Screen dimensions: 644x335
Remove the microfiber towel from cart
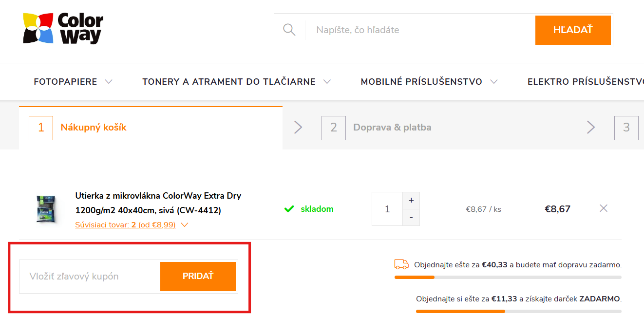pyautogui.click(x=604, y=208)
